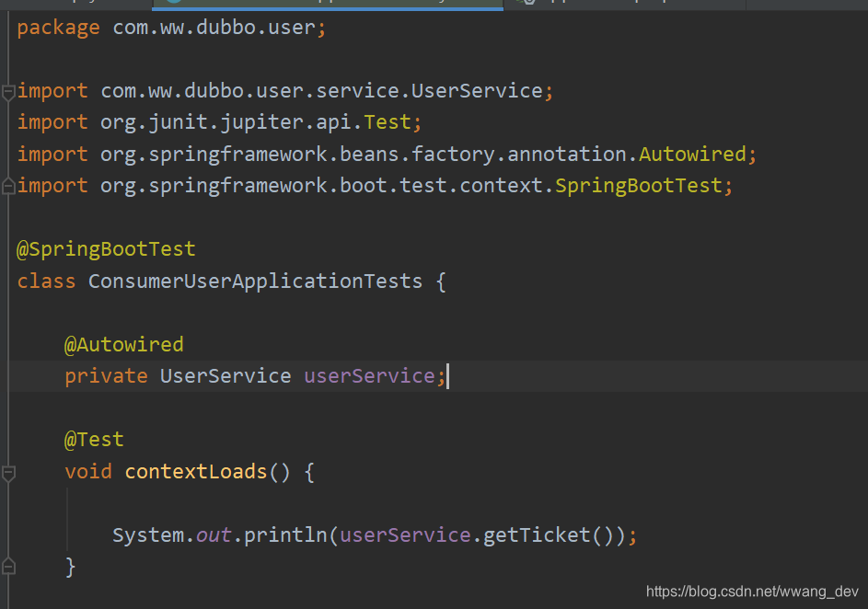Screen dimensions: 868x609
Task: Click fold end marker beside SpringBootTest import
Action: click(x=8, y=187)
